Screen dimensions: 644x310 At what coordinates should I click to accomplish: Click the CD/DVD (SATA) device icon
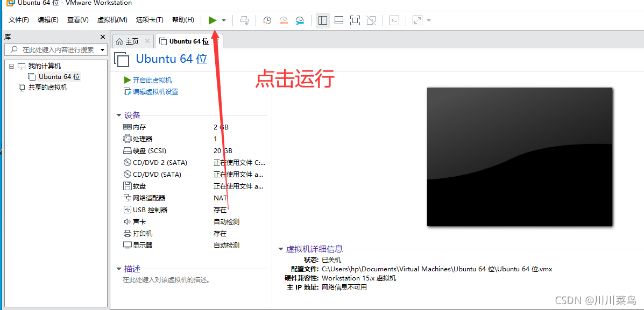point(128,174)
